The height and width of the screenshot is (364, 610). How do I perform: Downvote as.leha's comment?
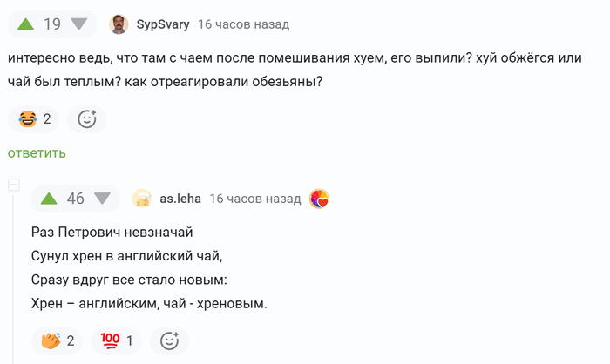[x=104, y=199]
